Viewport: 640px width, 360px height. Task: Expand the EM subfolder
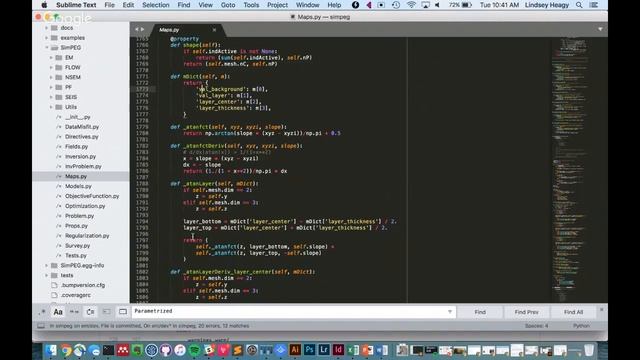click(x=51, y=58)
